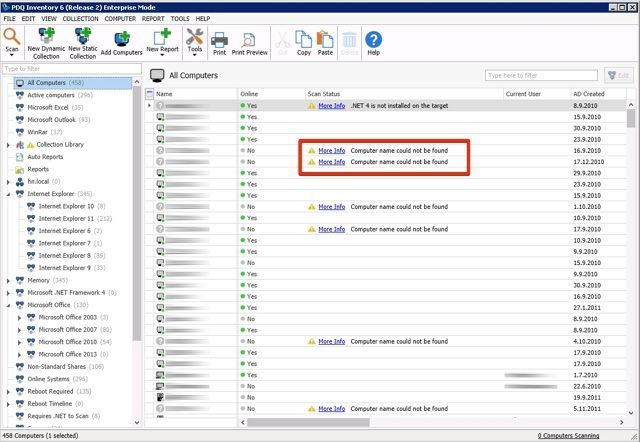Expand the Reboot Required node
Viewport: 640px width, 442px height.
(8, 391)
